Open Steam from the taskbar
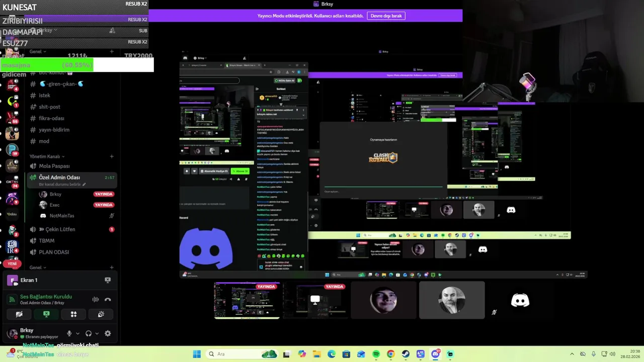 406,354
